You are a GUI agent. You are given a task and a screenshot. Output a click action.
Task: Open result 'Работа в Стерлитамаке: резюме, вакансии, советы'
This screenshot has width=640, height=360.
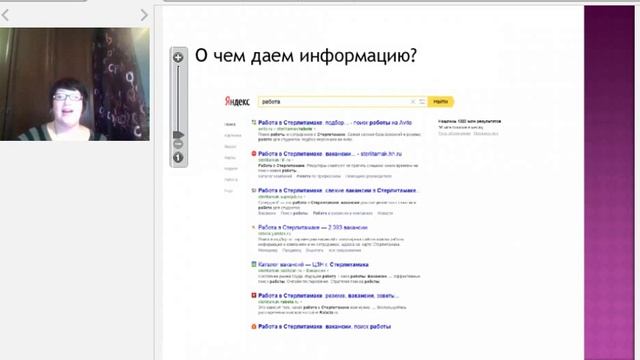(x=328, y=296)
